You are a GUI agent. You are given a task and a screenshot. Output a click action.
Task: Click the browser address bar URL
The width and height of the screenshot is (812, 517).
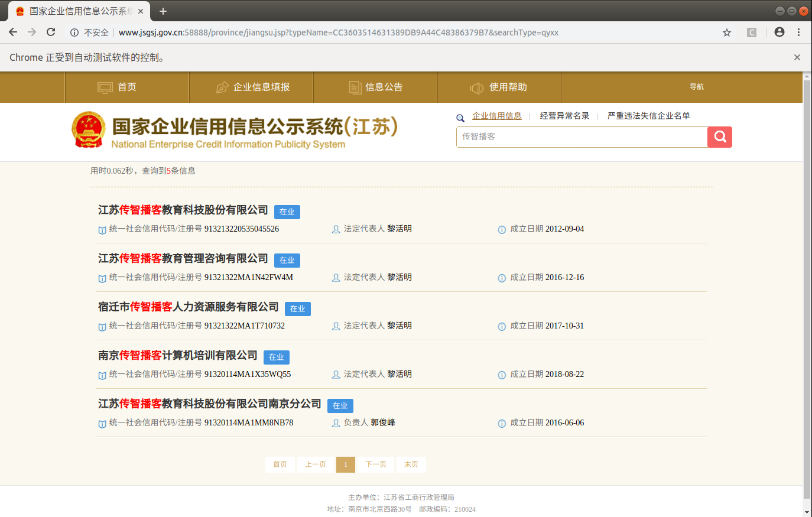tap(339, 32)
